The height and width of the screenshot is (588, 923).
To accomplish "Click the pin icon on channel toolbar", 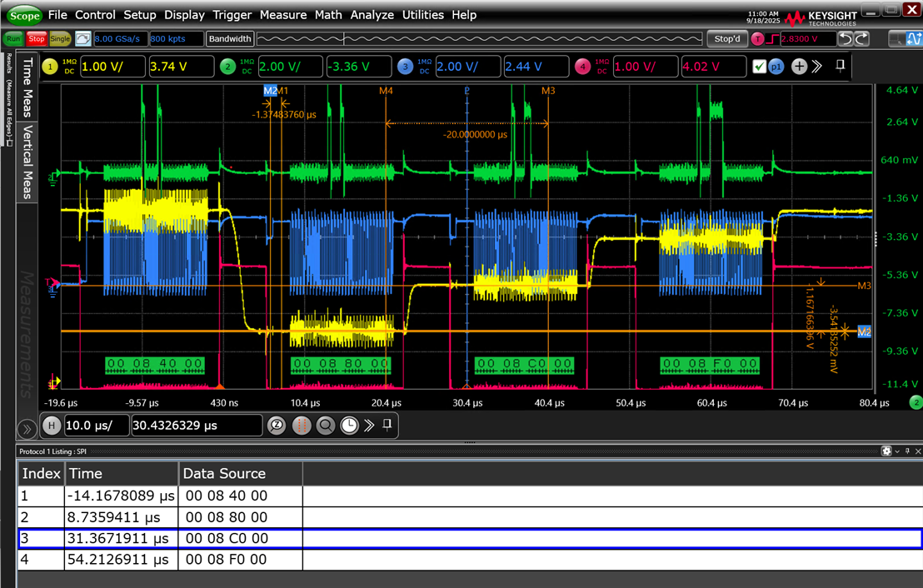I will point(841,66).
